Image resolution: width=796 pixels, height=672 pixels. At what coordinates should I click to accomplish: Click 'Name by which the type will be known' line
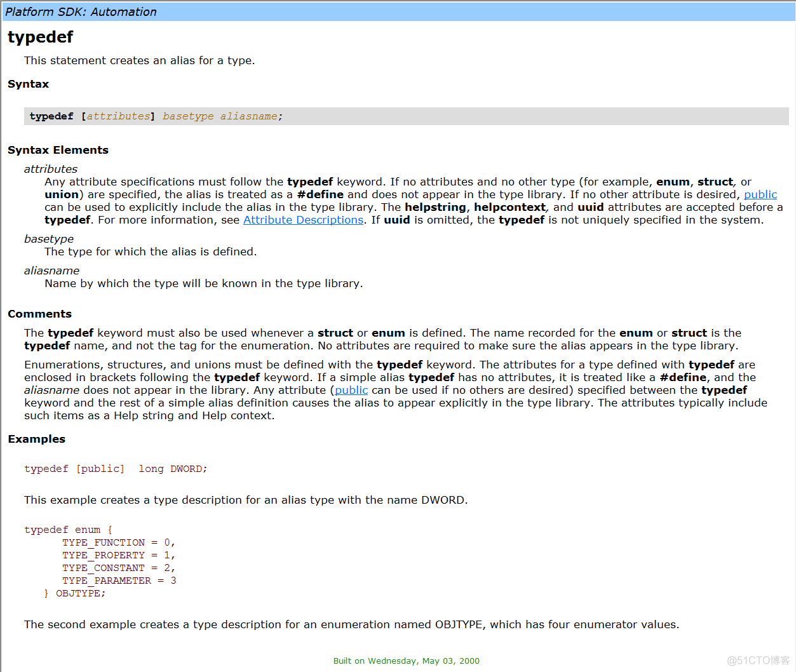[204, 283]
